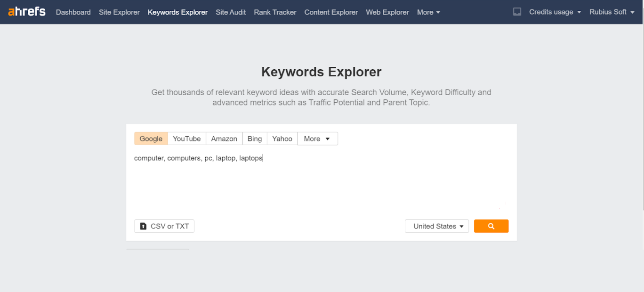Image resolution: width=644 pixels, height=292 pixels.
Task: Open the United States country dropdown
Action: [436, 226]
